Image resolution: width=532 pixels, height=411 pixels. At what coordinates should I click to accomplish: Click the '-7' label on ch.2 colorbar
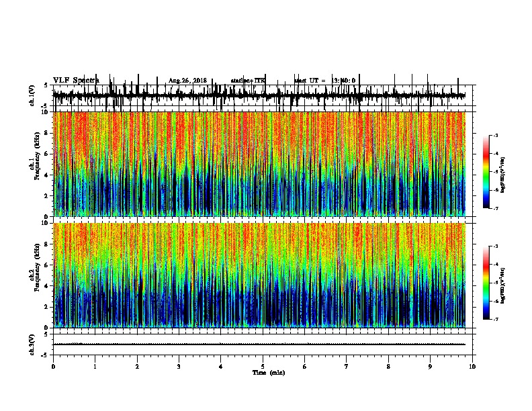click(495, 319)
